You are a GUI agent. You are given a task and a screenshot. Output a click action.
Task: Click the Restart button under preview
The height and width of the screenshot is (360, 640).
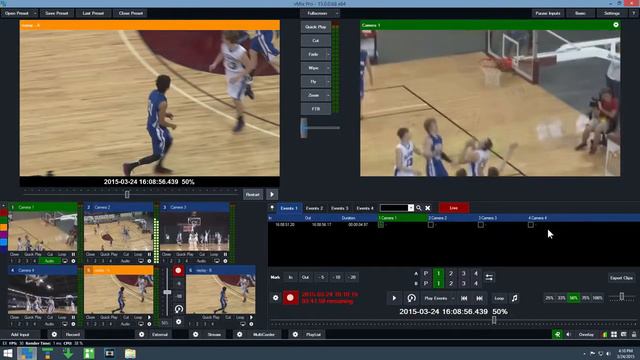click(x=253, y=194)
